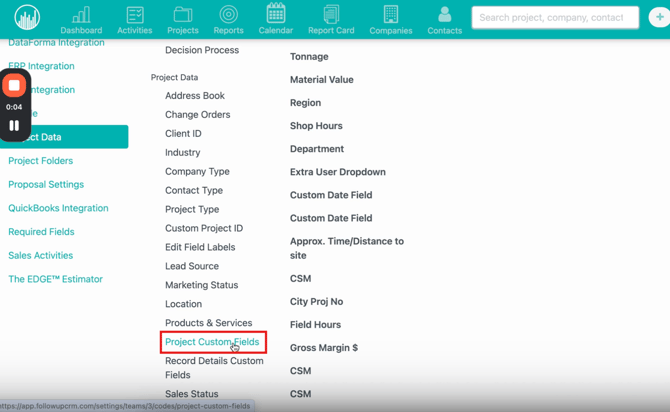Open the Dashboard icon in top navigation
Viewport: 670px width, 412px height.
point(81,15)
